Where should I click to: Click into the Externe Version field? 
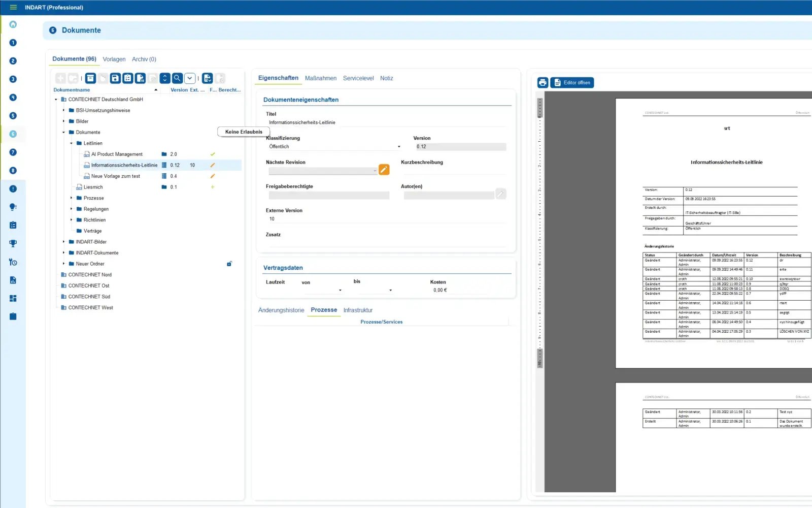point(386,219)
